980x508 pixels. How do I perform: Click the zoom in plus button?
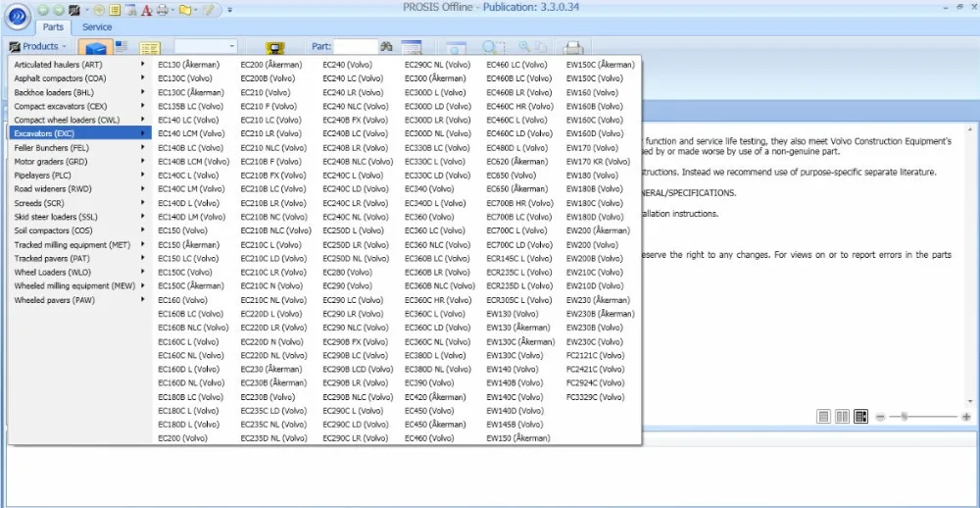pyautogui.click(x=966, y=417)
